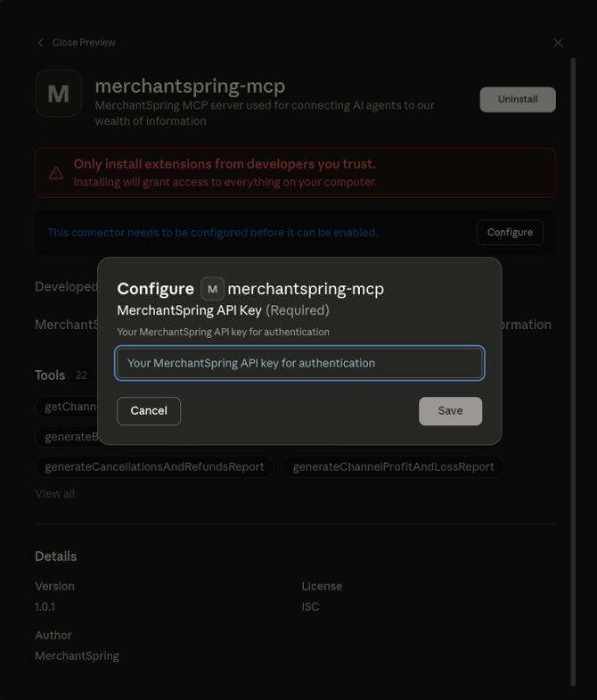Click the merchantspring-mcp page heading
This screenshot has width=597, height=700.
[x=190, y=86]
